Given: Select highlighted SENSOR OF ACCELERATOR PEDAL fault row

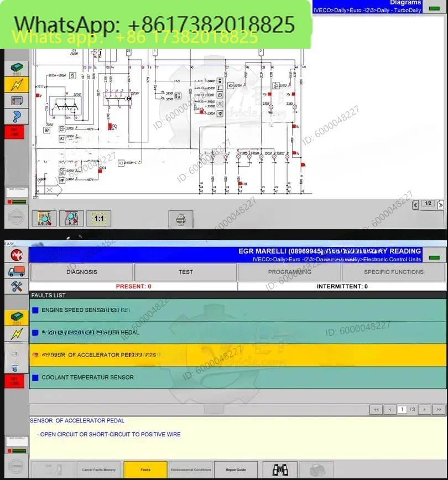Looking at the screenshot, I should (x=238, y=355).
